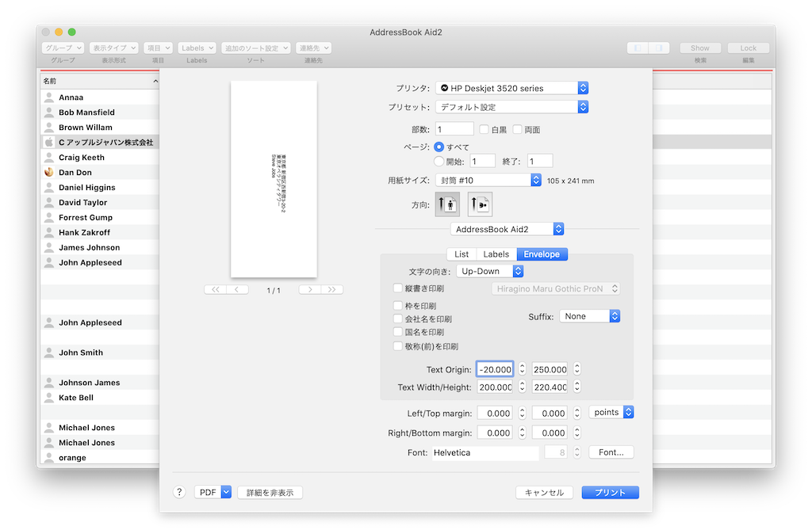Show right pane toggle in toolbar
The height and width of the screenshot is (530, 812).
659,48
